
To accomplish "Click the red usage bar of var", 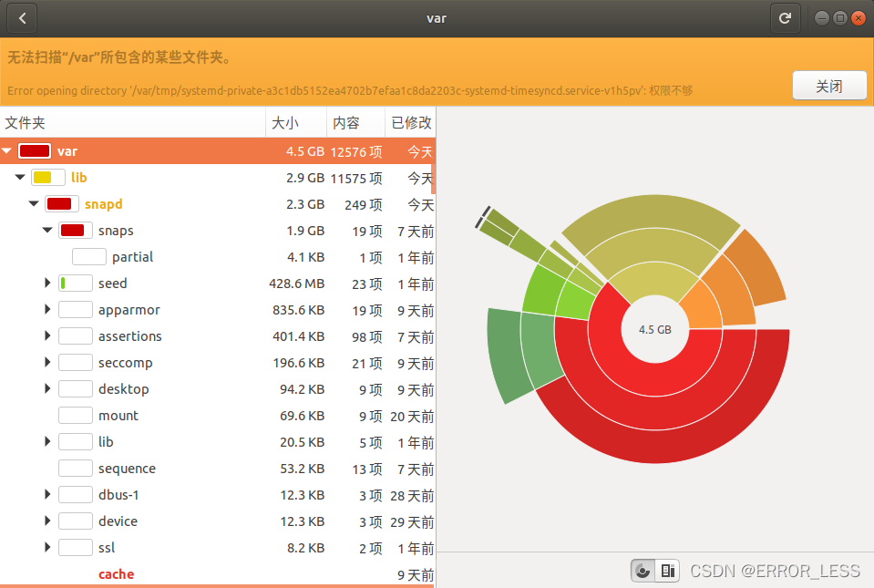I will (35, 151).
